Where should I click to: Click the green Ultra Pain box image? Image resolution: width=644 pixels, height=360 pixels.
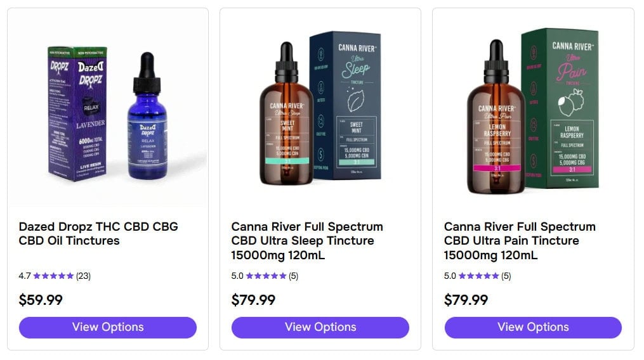point(560,108)
